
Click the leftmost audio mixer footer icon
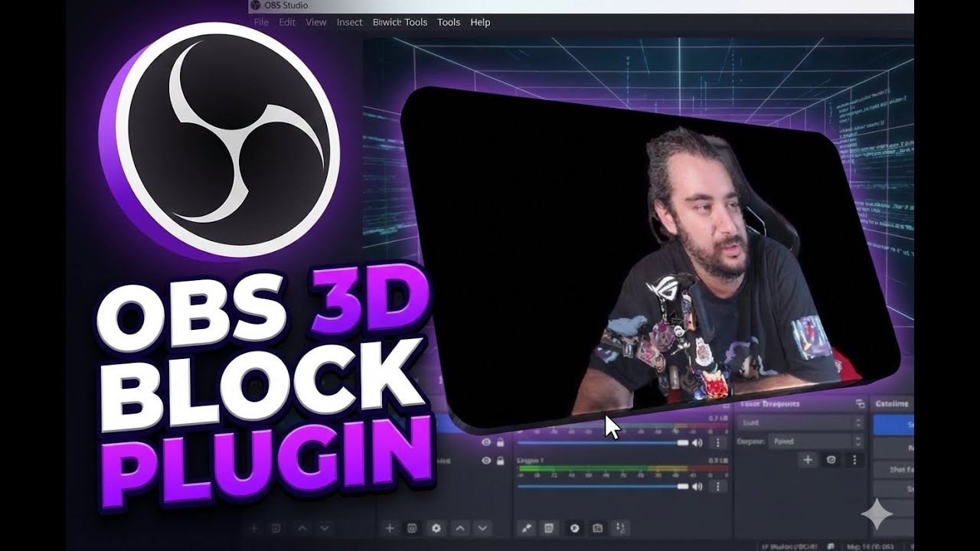click(526, 528)
